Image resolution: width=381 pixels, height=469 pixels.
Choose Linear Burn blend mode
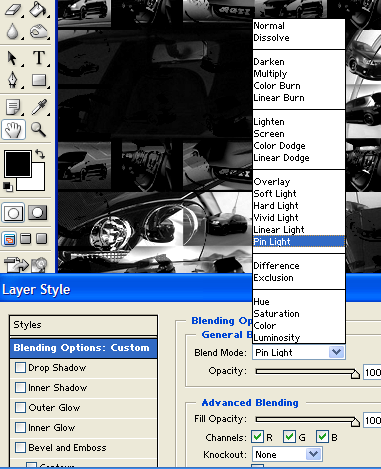299,98
